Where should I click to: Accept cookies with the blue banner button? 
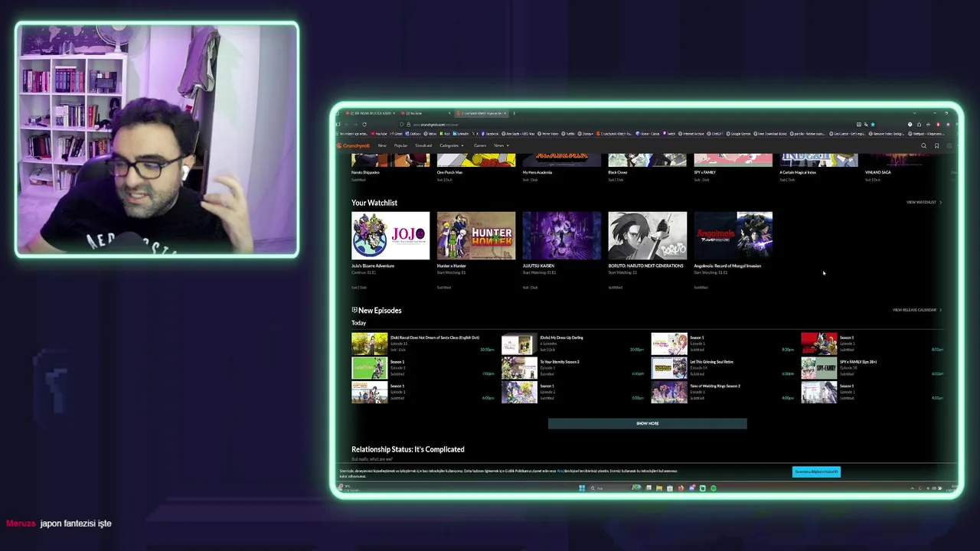pyautogui.click(x=816, y=471)
